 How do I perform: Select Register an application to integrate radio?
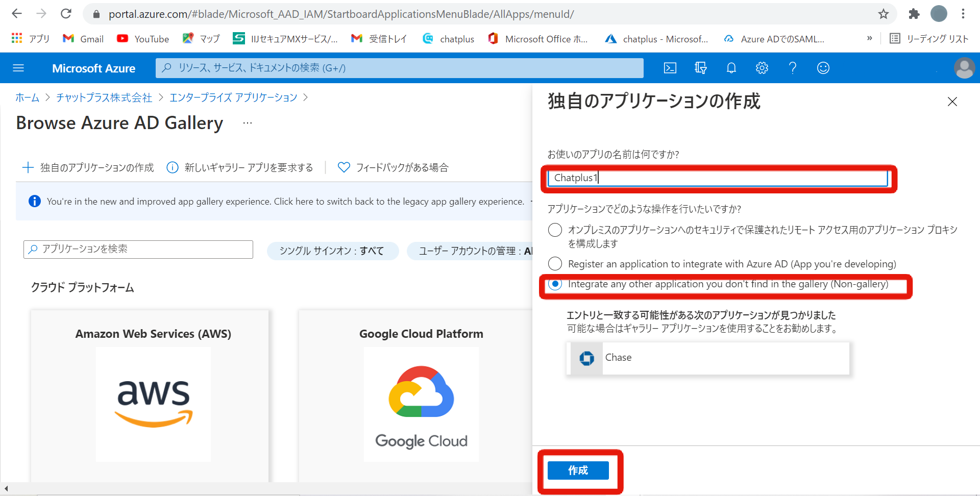point(555,264)
